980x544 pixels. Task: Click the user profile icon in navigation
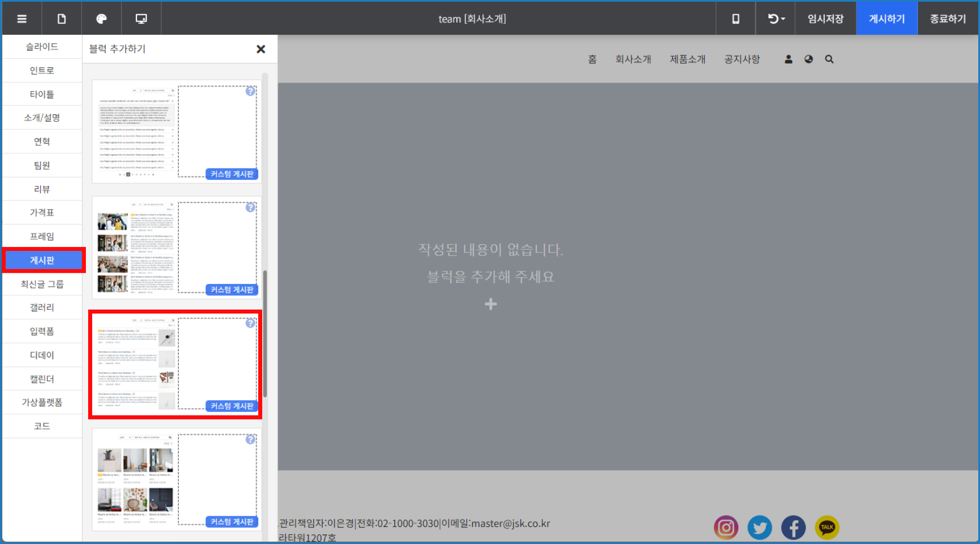(x=788, y=59)
